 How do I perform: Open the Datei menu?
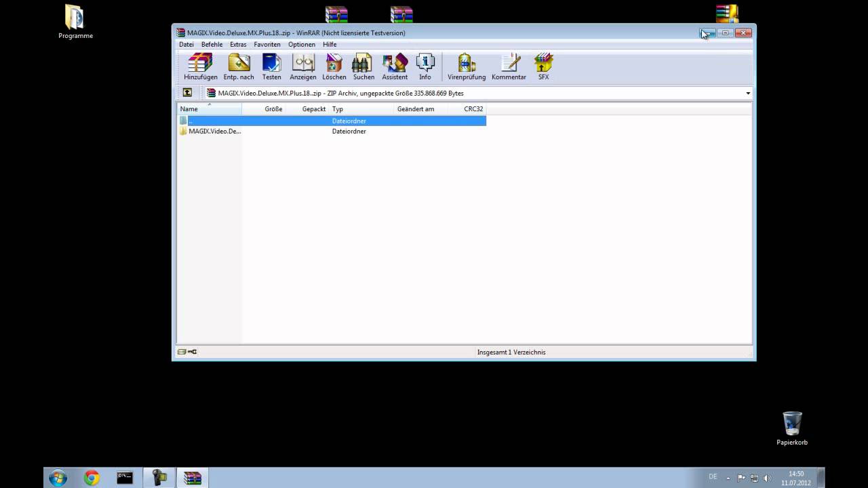[x=186, y=44]
